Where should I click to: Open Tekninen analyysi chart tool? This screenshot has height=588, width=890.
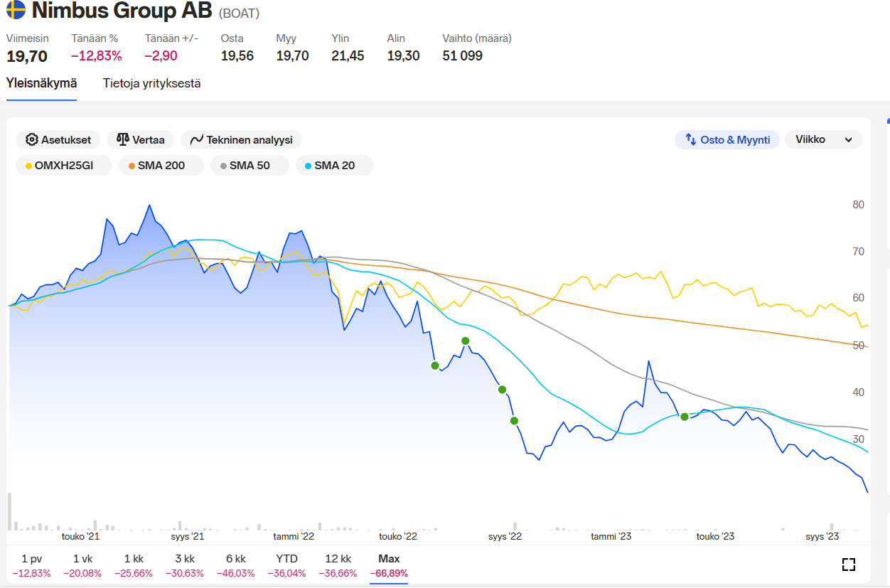[x=197, y=140]
